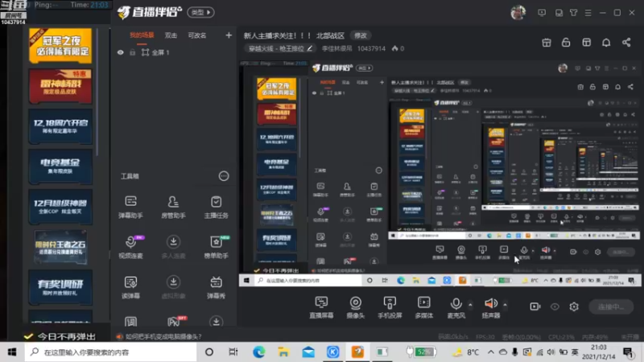Open the Windows Start menu
Image resolution: width=644 pixels, height=362 pixels.
pyautogui.click(x=12, y=352)
